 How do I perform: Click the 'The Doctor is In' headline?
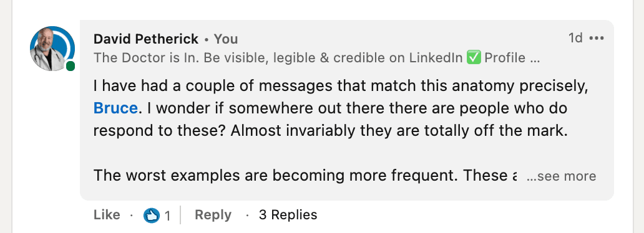point(316,58)
